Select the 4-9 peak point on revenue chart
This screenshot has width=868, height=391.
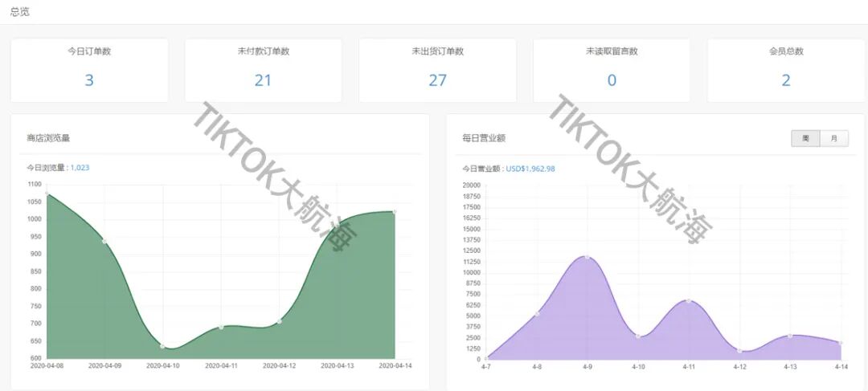click(587, 257)
